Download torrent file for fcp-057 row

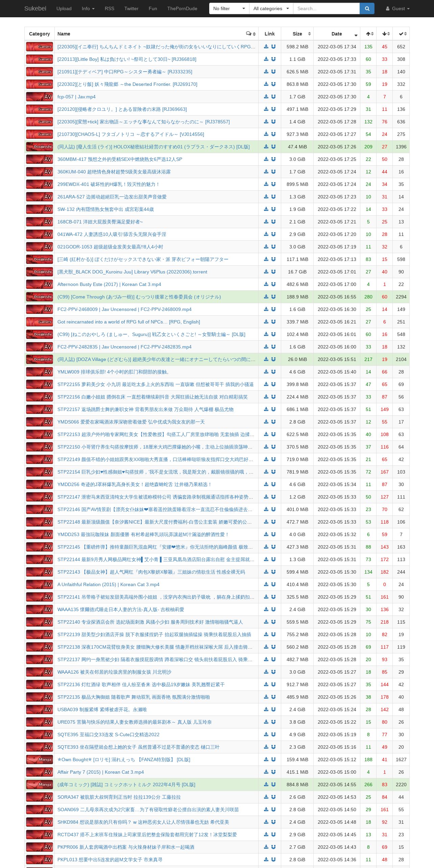pos(266,97)
